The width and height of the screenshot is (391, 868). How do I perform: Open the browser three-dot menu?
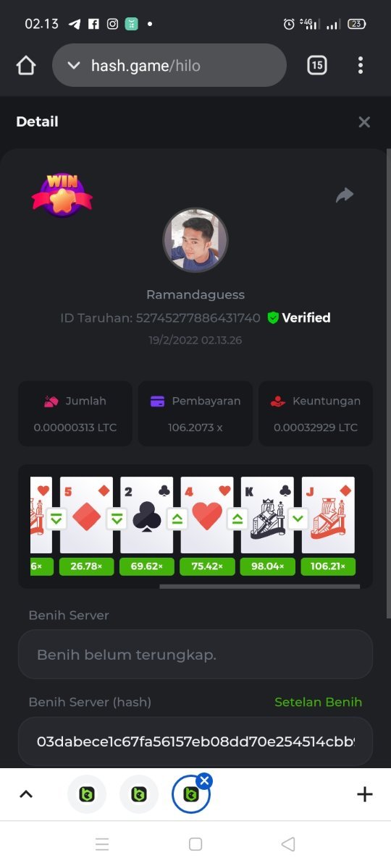[x=361, y=66]
